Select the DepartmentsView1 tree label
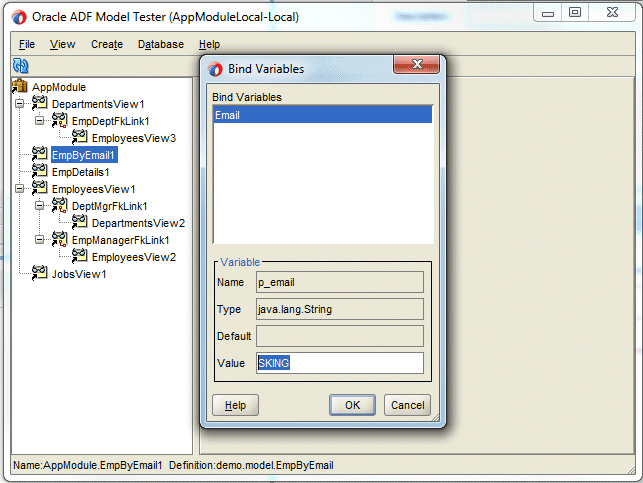643x483 pixels. point(98,104)
